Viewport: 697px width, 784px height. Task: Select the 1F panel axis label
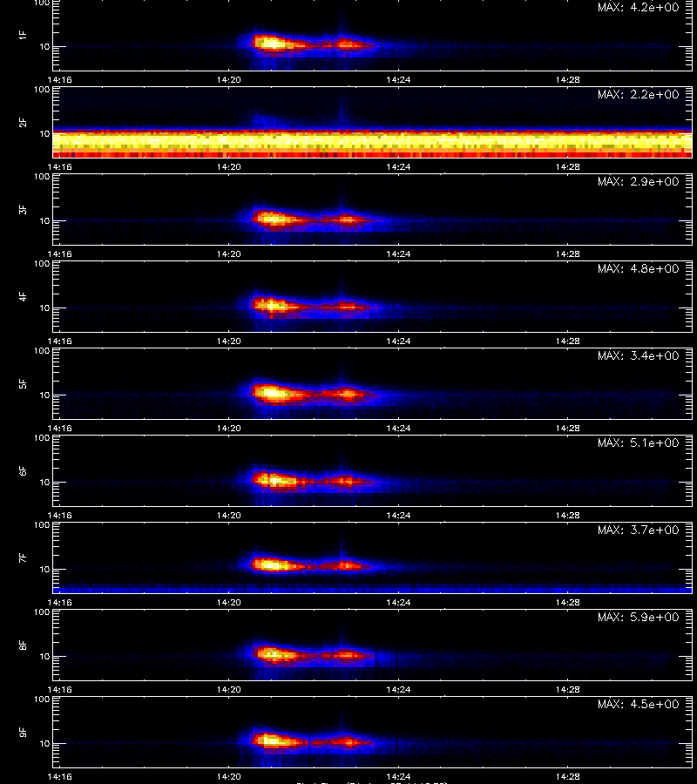coord(23,35)
